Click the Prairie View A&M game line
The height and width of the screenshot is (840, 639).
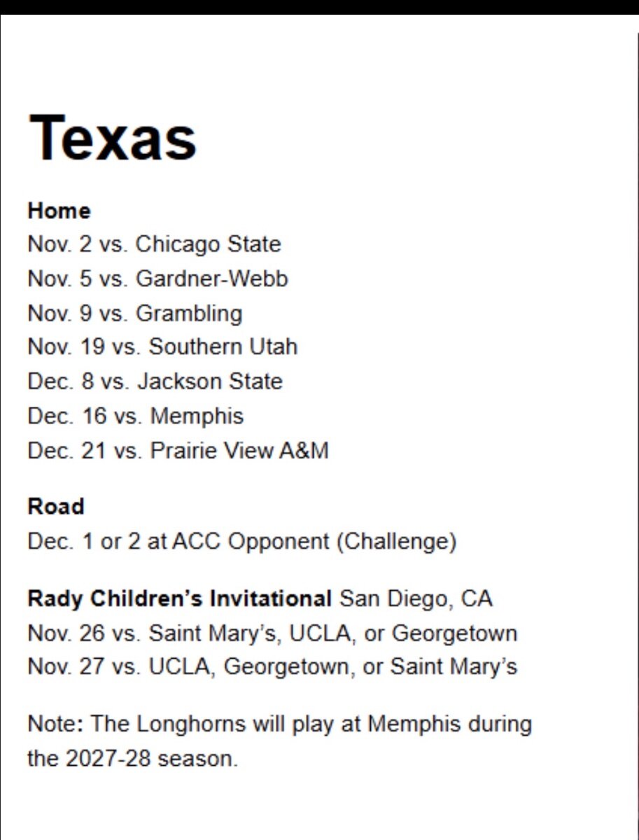178,450
